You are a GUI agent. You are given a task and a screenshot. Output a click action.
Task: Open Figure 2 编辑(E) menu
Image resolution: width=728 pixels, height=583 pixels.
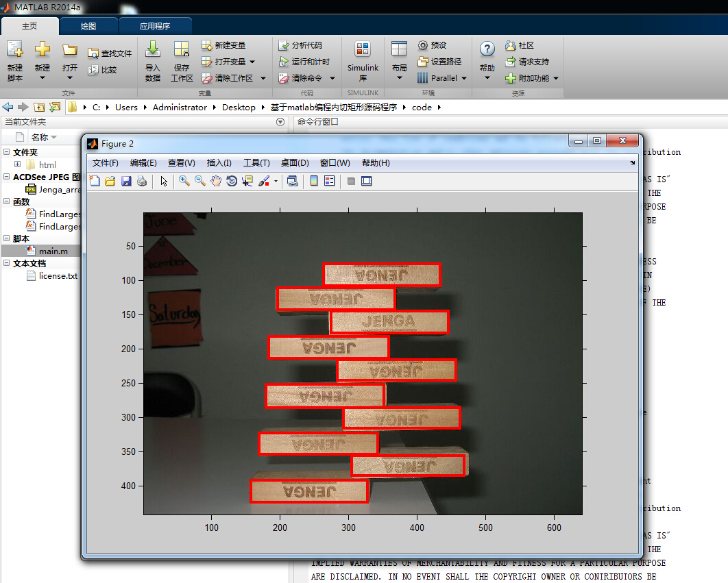(143, 163)
